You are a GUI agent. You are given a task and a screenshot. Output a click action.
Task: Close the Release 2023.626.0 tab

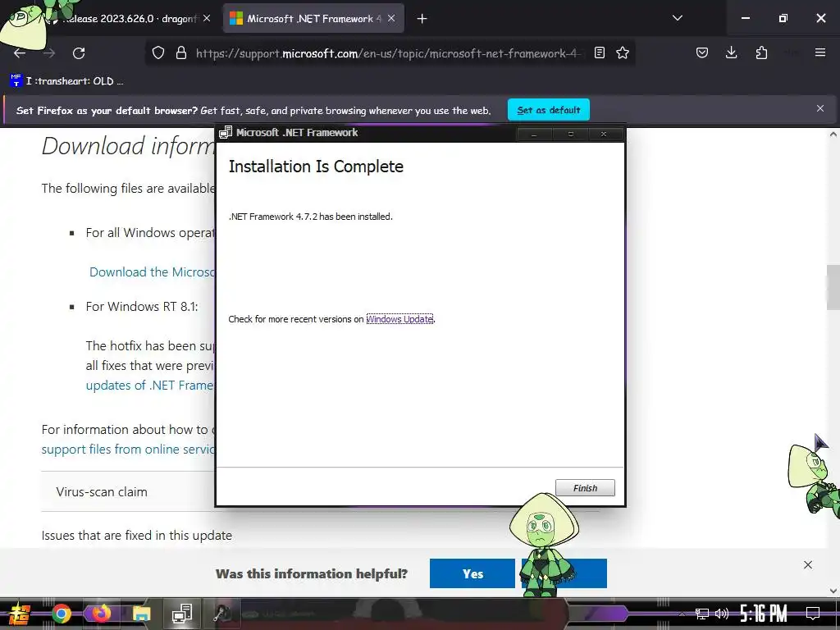[207, 19]
